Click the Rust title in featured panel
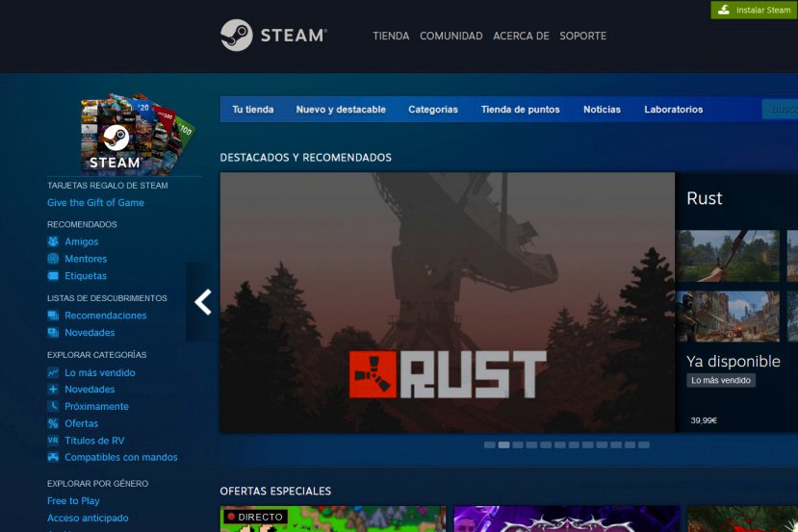 pos(705,198)
